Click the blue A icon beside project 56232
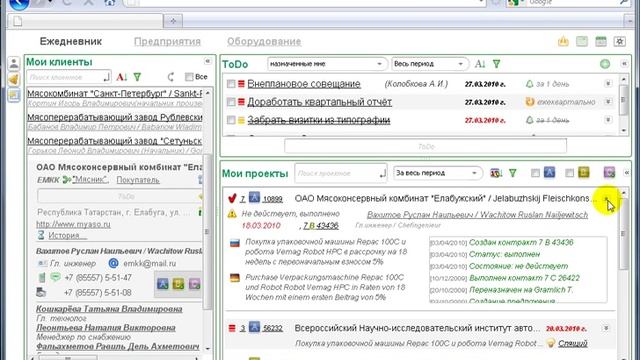The image size is (640, 360). pyautogui.click(x=254, y=327)
